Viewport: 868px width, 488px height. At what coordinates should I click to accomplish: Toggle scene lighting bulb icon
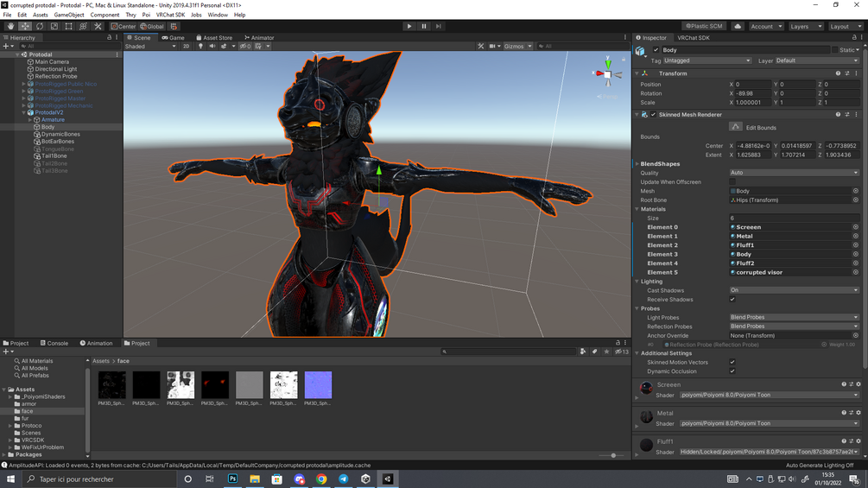pyautogui.click(x=200, y=46)
